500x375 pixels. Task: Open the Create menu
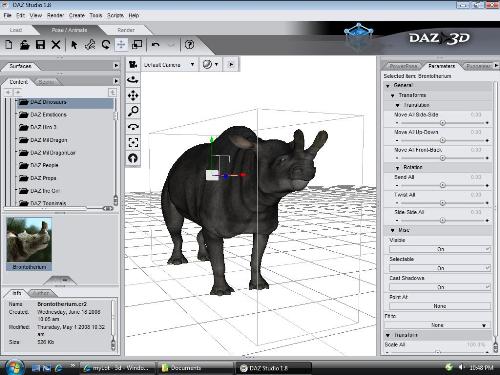77,15
